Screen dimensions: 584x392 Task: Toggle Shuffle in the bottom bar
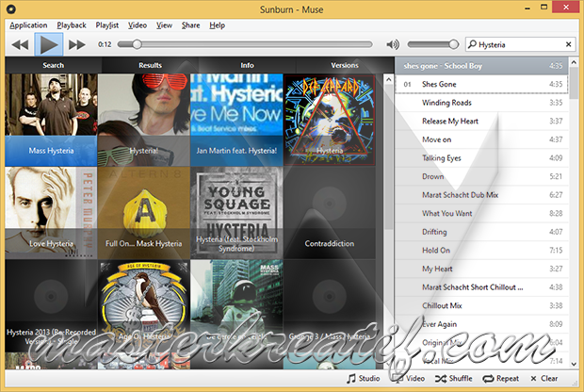[453, 378]
